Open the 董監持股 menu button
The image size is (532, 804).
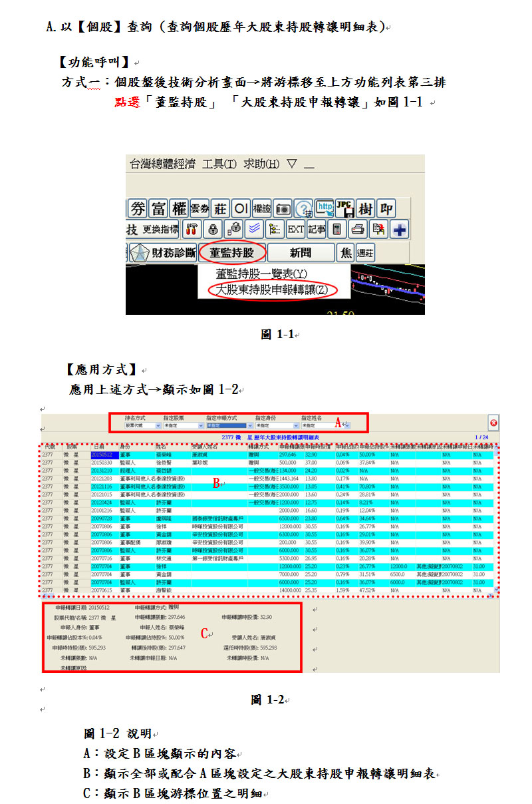click(231, 253)
